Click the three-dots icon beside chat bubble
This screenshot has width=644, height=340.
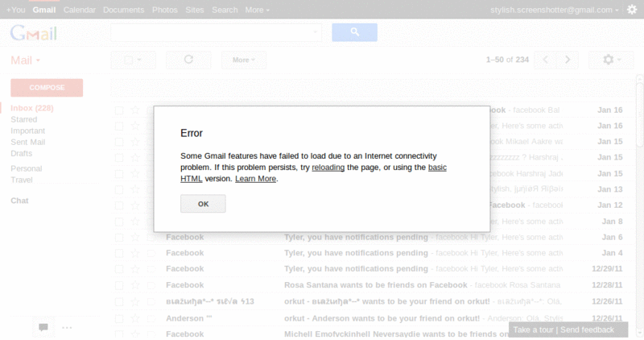click(x=67, y=327)
